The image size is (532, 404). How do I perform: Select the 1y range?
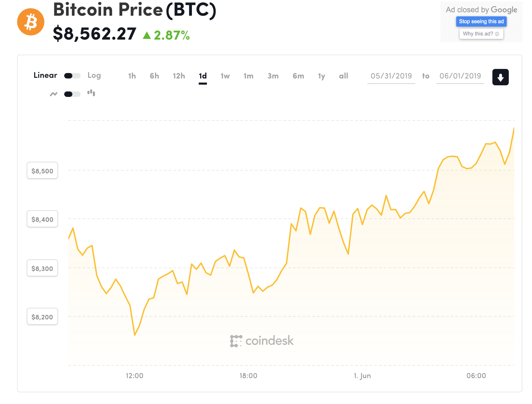pos(321,76)
